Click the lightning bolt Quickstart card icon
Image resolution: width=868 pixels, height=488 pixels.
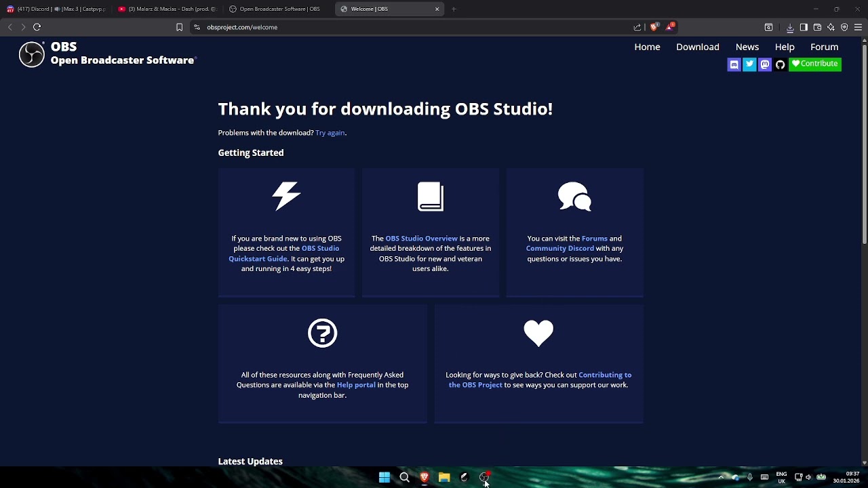pos(286,197)
